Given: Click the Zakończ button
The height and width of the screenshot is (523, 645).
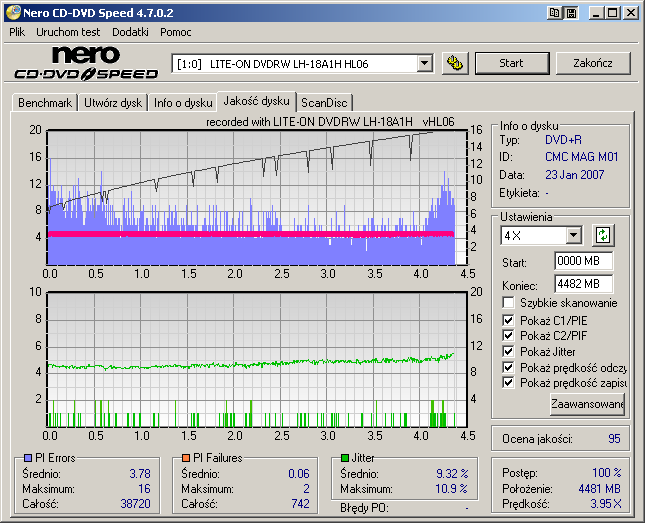Looking at the screenshot, I should click(593, 63).
